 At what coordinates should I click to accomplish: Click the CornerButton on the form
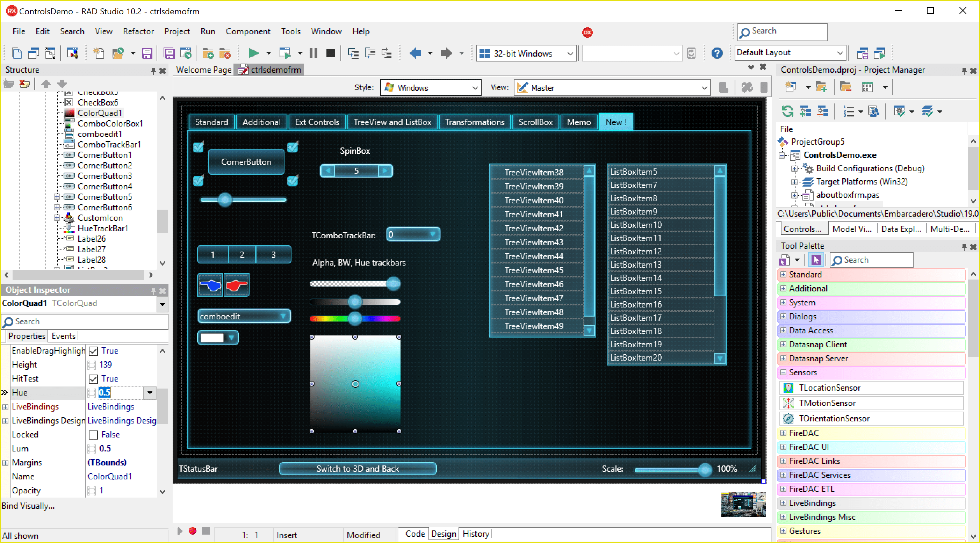[246, 162]
